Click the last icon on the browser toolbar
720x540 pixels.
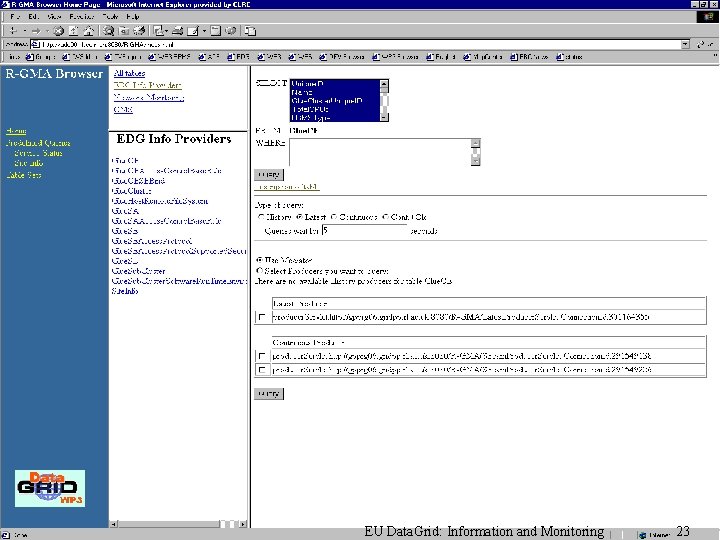click(250, 31)
